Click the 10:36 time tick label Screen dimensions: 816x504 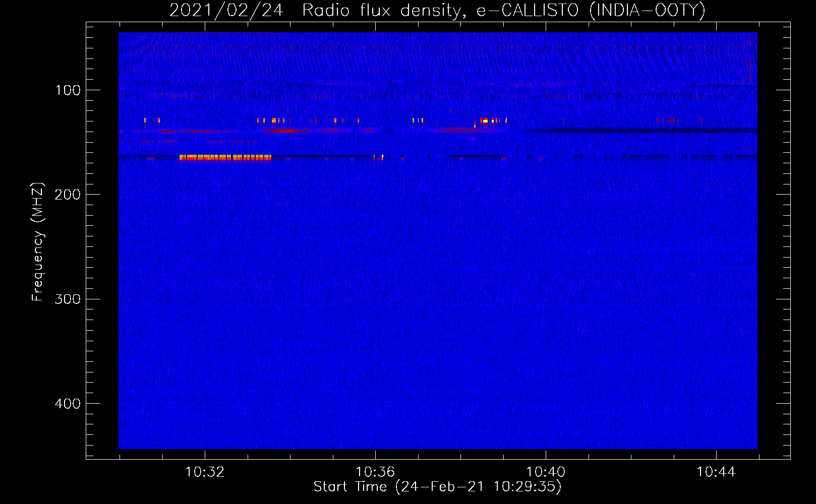[x=375, y=472]
